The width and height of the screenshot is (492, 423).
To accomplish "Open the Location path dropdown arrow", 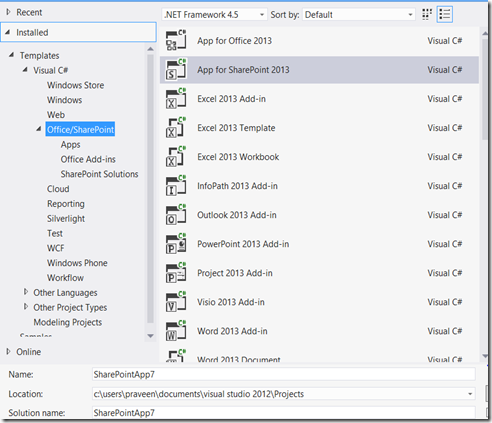I will tap(470, 394).
